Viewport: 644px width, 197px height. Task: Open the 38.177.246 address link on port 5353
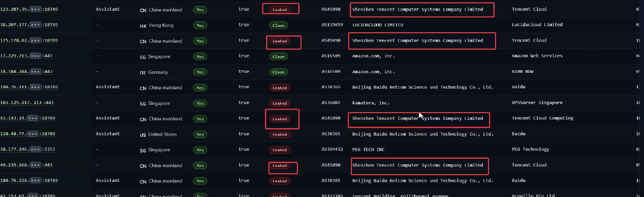28,149
